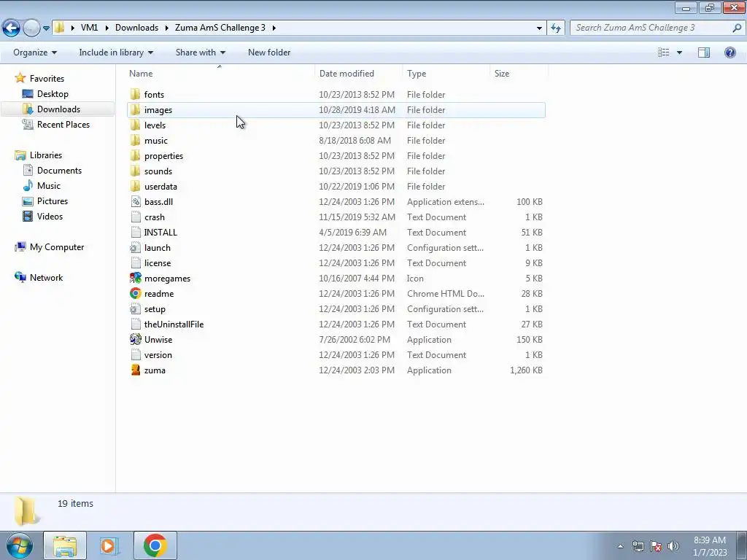
Task: Select the crash text file icon
Action: (x=135, y=217)
